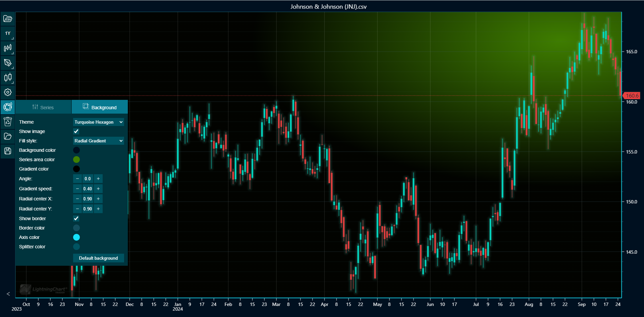Open the 1Y time range selector
This screenshot has height=317, width=644.
[8, 33]
